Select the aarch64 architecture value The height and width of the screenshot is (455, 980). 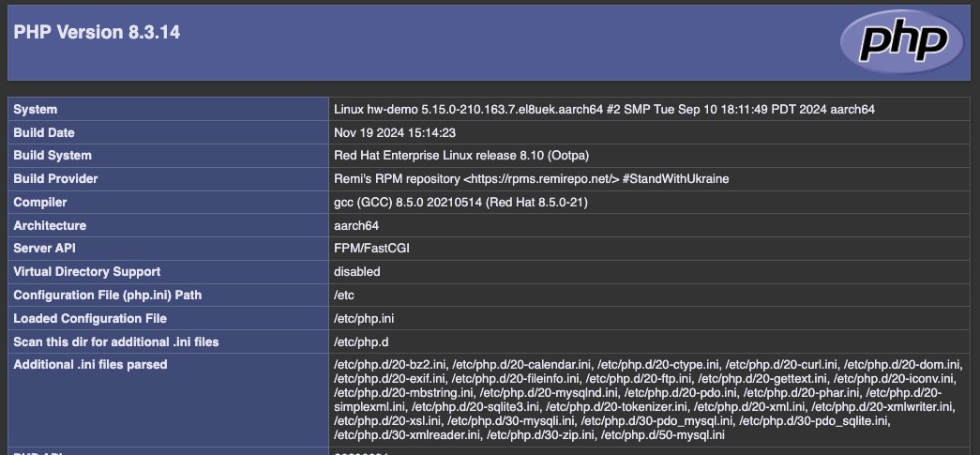(356, 226)
